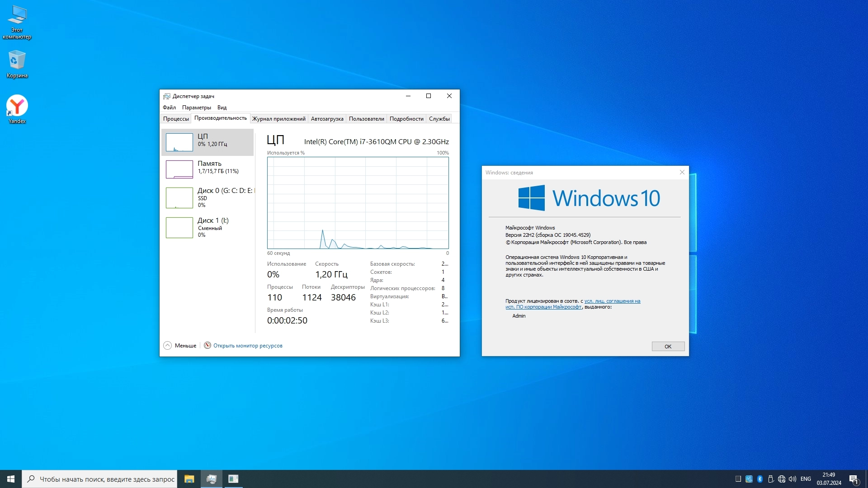This screenshot has width=868, height=488.
Task: Open the notification center icon
Action: click(x=854, y=479)
